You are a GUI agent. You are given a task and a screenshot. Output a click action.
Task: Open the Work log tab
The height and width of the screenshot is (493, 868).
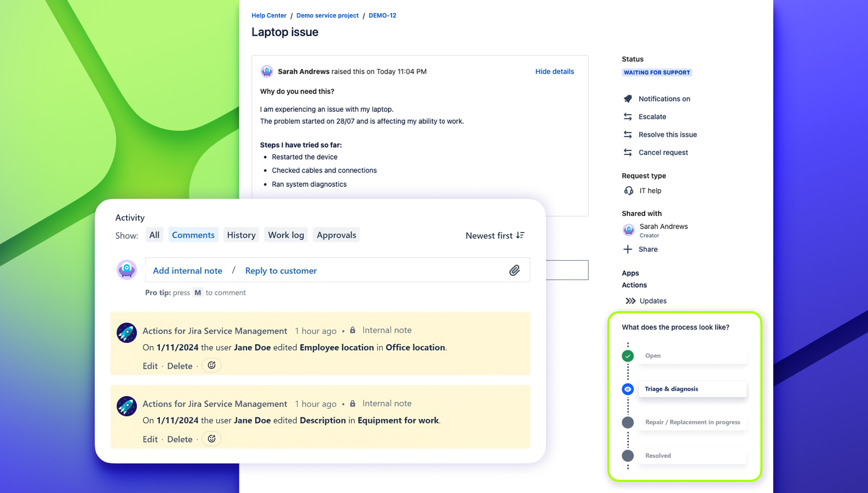pos(286,235)
